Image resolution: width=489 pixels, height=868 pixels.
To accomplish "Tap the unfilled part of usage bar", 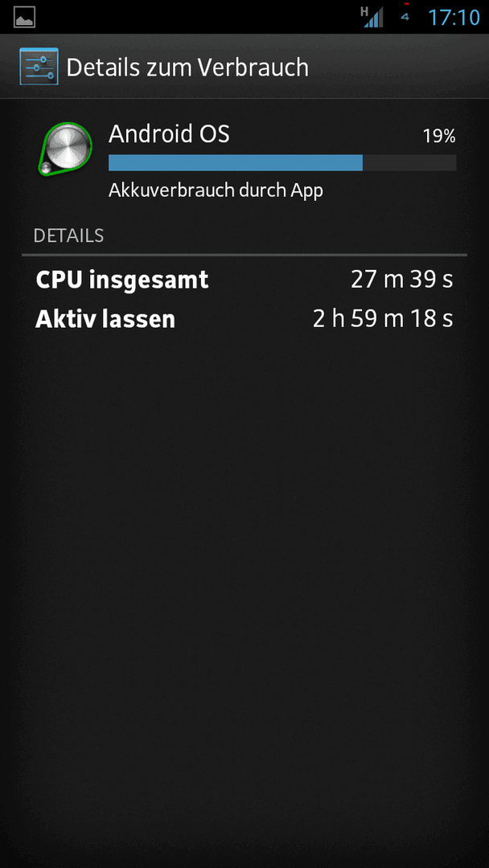I will pos(409,162).
